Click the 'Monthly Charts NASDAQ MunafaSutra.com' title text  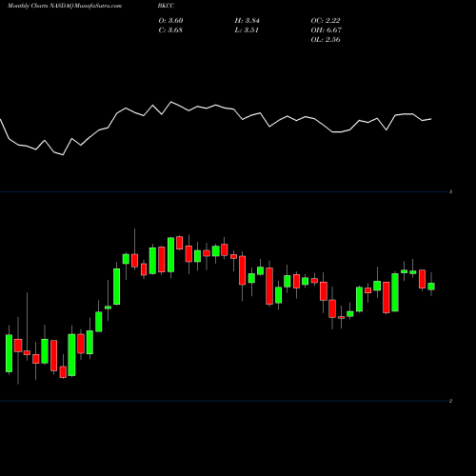click(x=65, y=6)
